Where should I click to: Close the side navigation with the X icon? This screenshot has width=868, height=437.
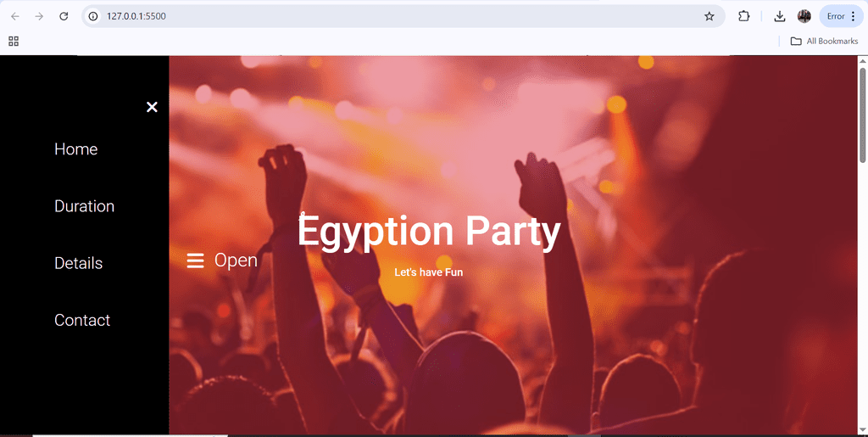(x=152, y=107)
